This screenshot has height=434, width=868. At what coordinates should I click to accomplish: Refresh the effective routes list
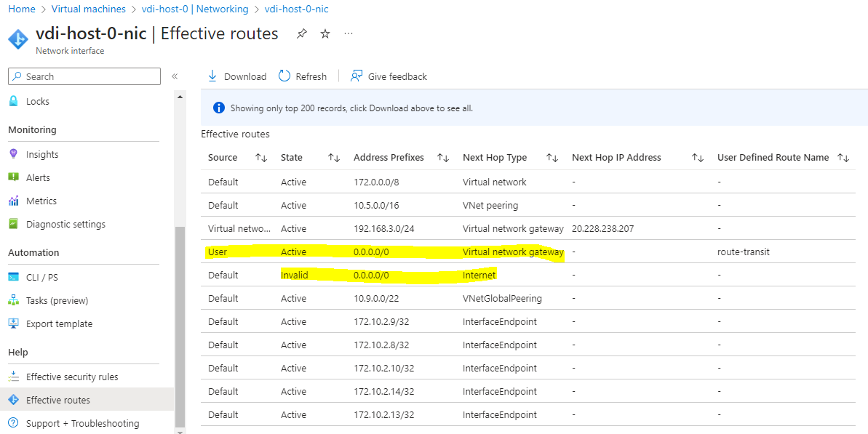[x=302, y=76]
